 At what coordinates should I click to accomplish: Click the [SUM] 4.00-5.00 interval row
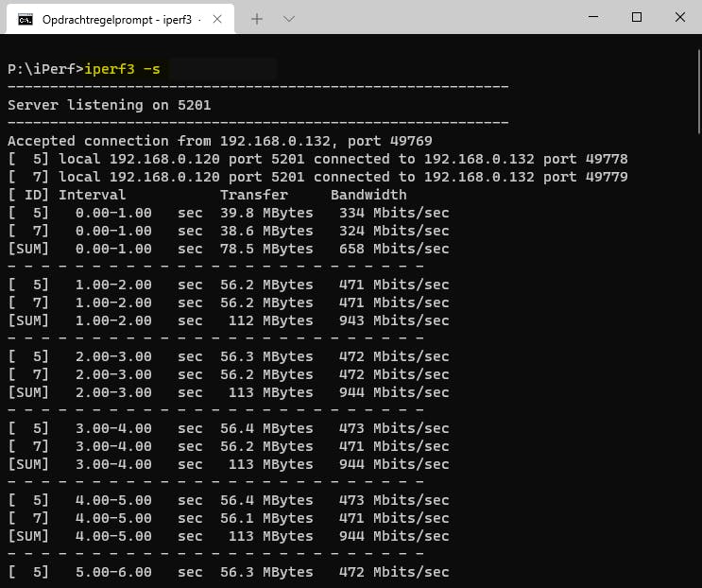click(x=229, y=536)
